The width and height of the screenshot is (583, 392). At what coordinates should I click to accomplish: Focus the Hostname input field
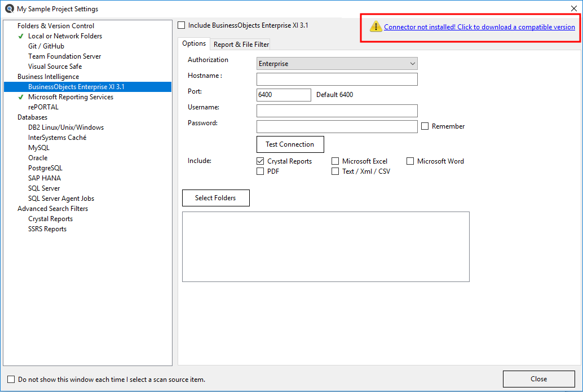pos(337,79)
